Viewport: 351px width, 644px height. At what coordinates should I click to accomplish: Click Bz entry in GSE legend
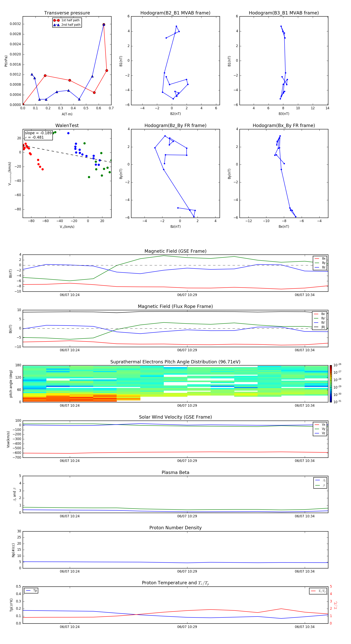(320, 268)
